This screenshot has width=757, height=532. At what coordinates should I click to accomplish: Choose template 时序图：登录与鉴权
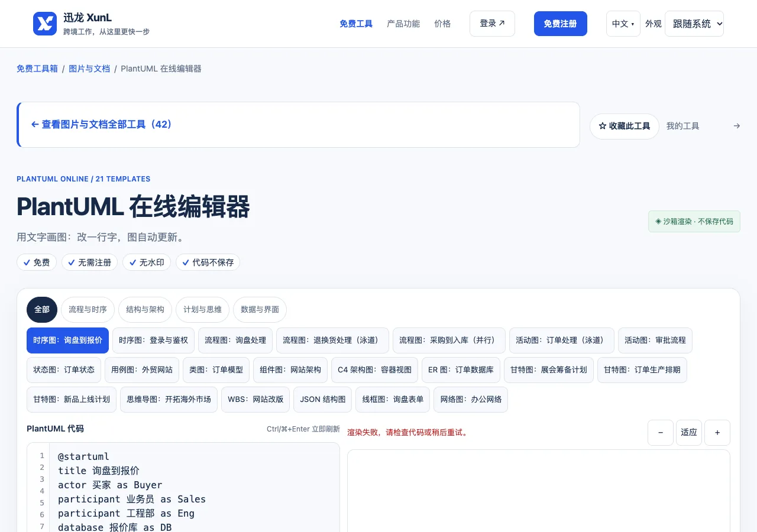153,340
